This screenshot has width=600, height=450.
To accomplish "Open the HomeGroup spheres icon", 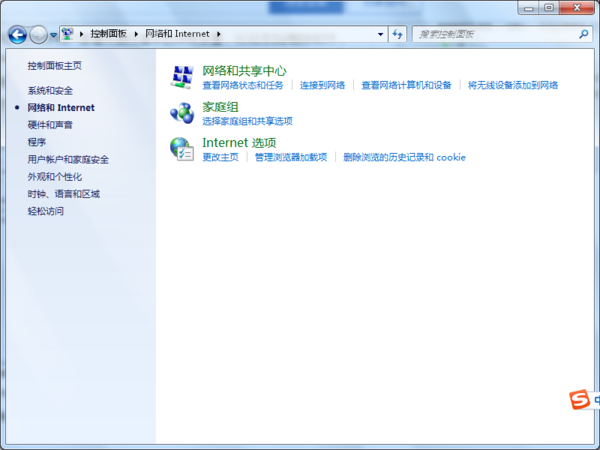I will point(182,113).
